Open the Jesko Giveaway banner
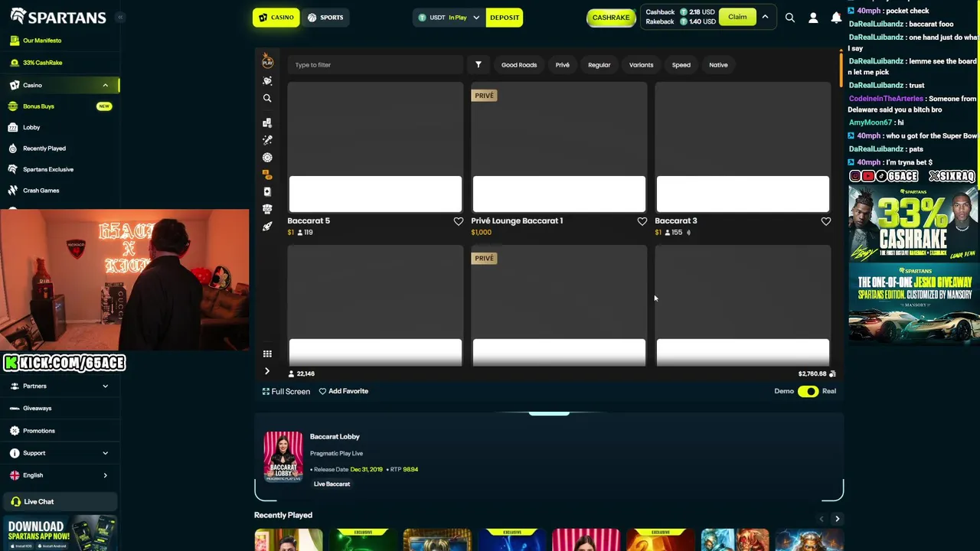This screenshot has width=980, height=551. coord(914,304)
